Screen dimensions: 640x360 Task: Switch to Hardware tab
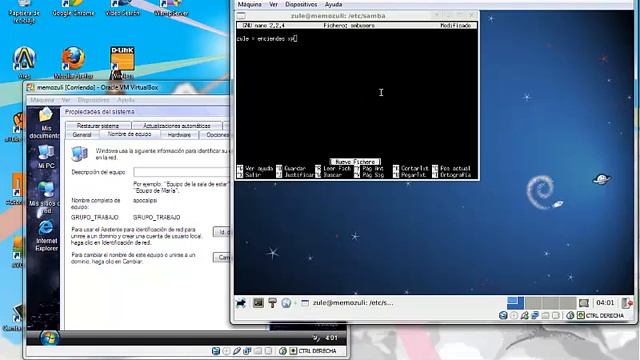pyautogui.click(x=179, y=135)
